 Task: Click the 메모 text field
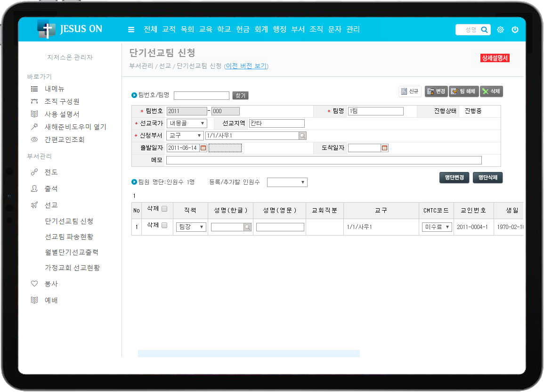click(x=324, y=160)
